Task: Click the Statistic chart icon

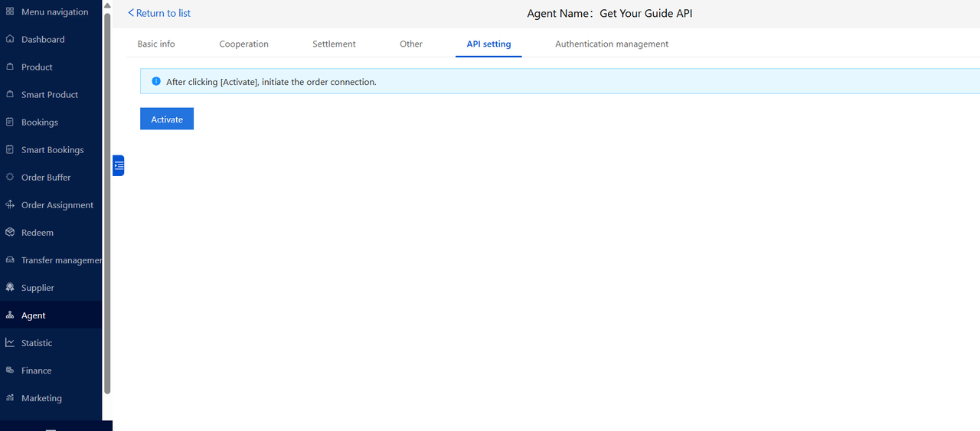Action: [10, 342]
